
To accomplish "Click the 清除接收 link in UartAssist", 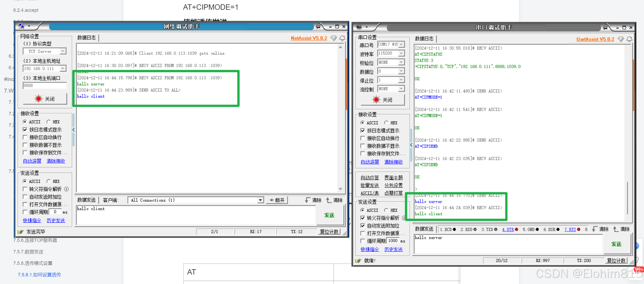I will coord(394,162).
